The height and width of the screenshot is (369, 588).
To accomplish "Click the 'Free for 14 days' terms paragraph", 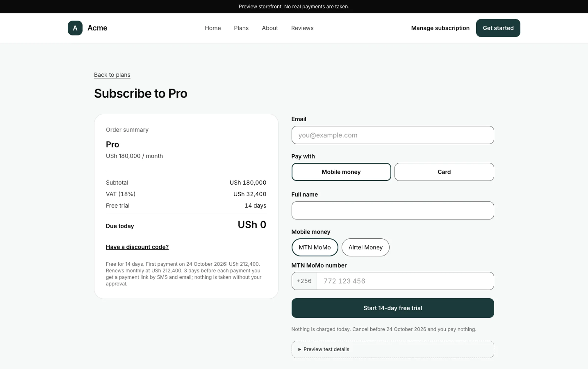I will click(x=184, y=274).
